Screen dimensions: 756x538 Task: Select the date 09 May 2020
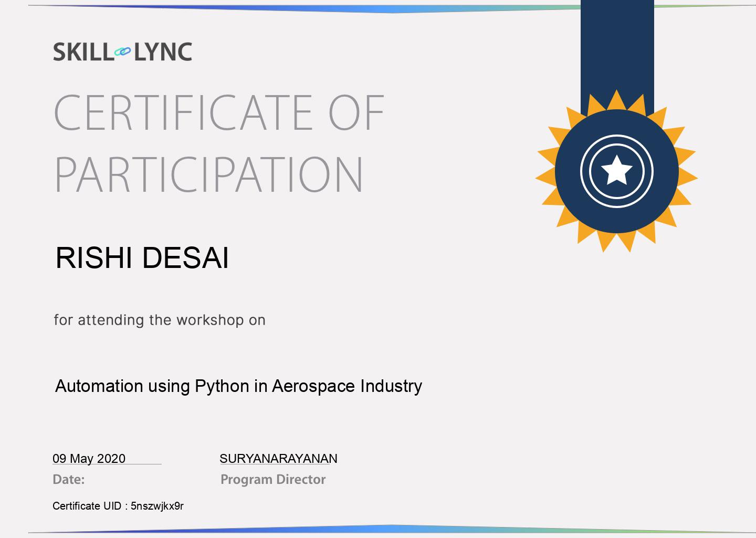tap(89, 458)
